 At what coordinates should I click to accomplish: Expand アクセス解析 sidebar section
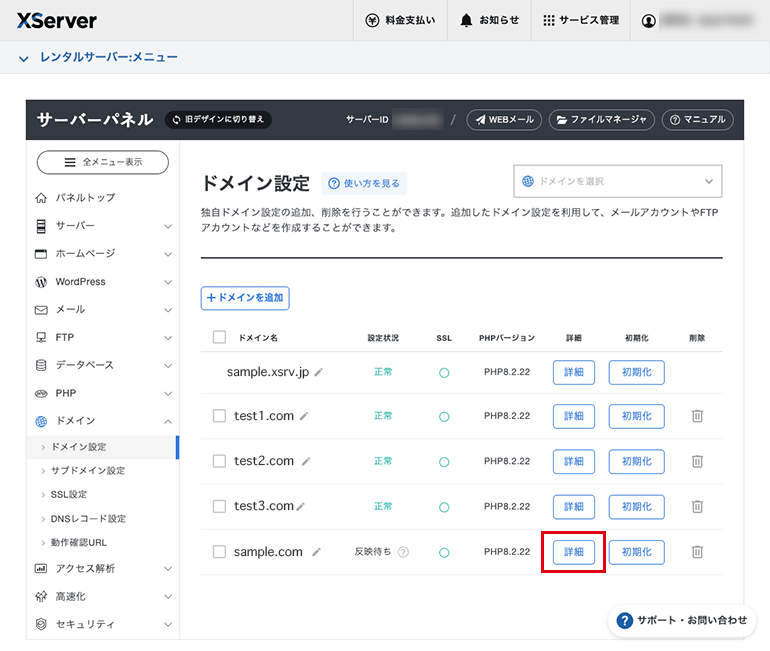pyautogui.click(x=103, y=569)
